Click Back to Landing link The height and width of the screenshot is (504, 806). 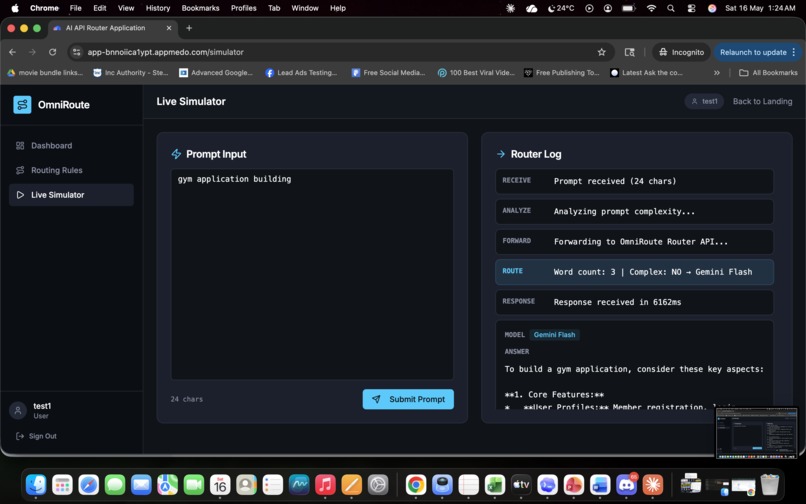click(762, 101)
